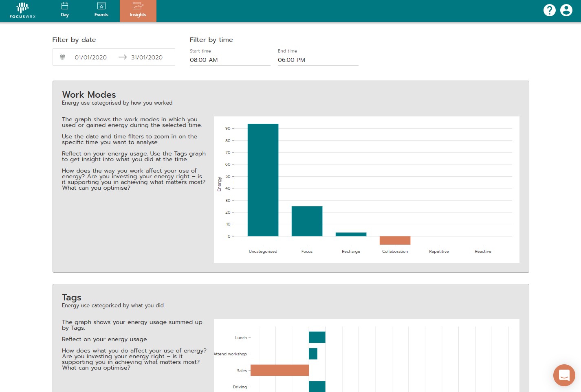Click the orange Sales bar in Tags chart
The width and height of the screenshot is (581, 392).
(279, 370)
